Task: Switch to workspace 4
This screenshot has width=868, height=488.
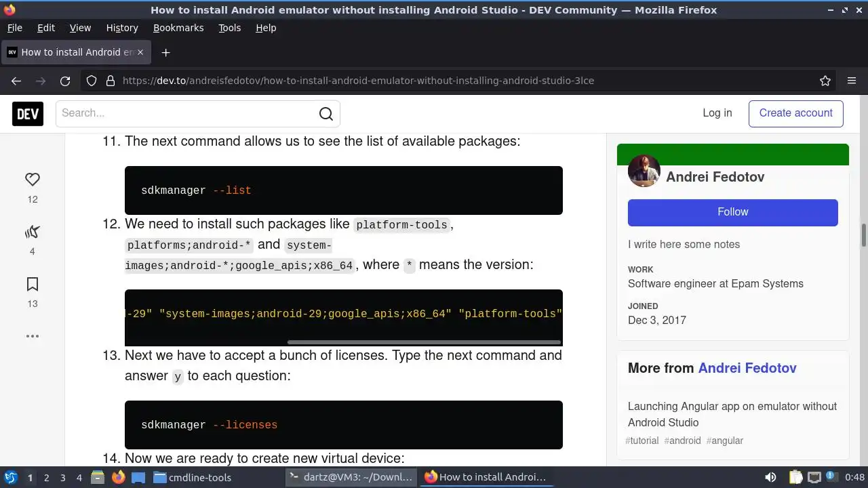Action: [x=79, y=478]
